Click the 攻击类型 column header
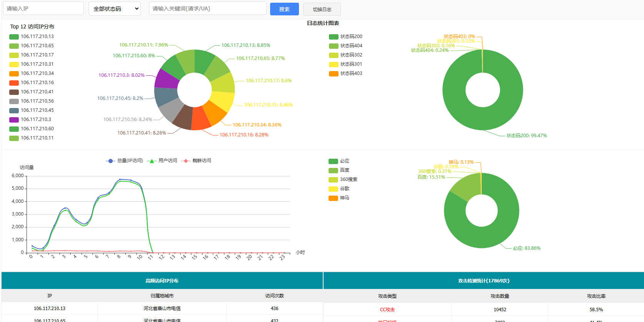The width and height of the screenshot is (644, 322). 387,296
